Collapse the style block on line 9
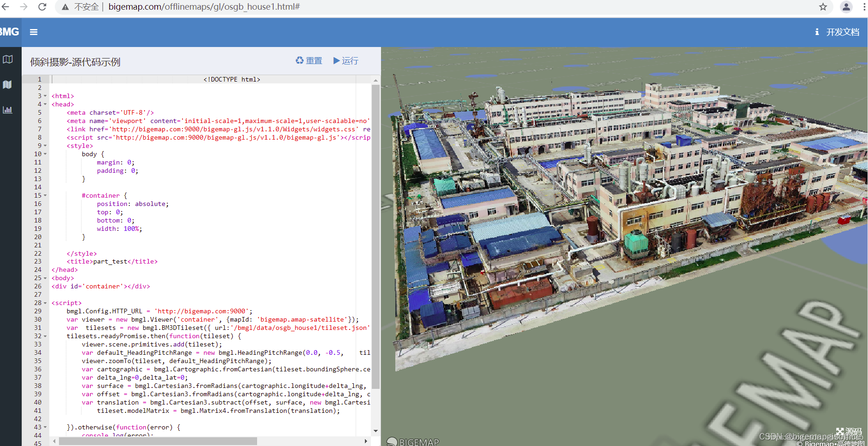 (45, 146)
